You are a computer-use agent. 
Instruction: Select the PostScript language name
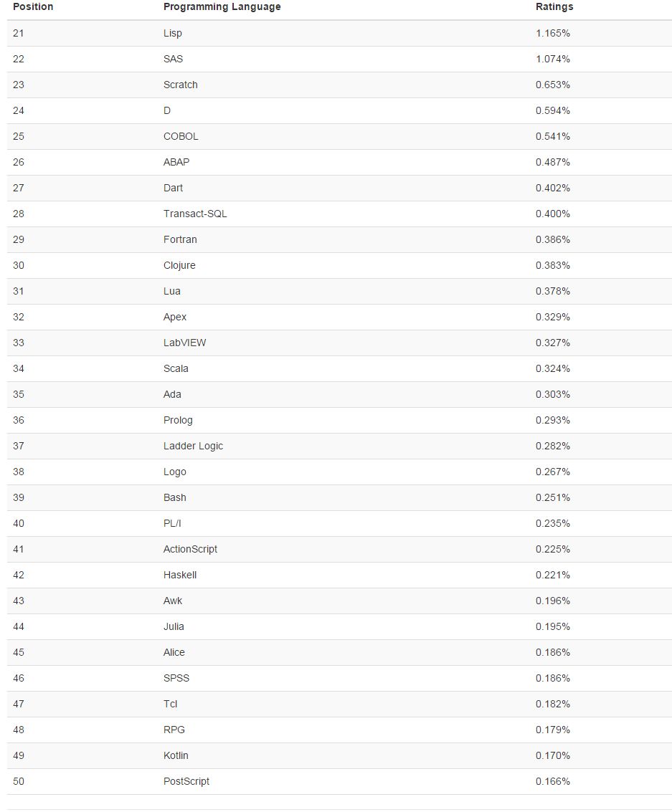(186, 781)
